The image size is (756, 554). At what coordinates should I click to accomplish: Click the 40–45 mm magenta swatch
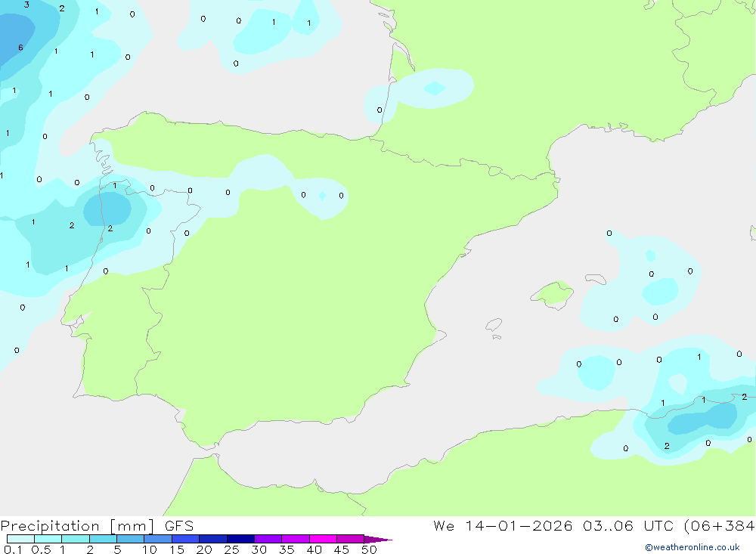click(x=323, y=539)
